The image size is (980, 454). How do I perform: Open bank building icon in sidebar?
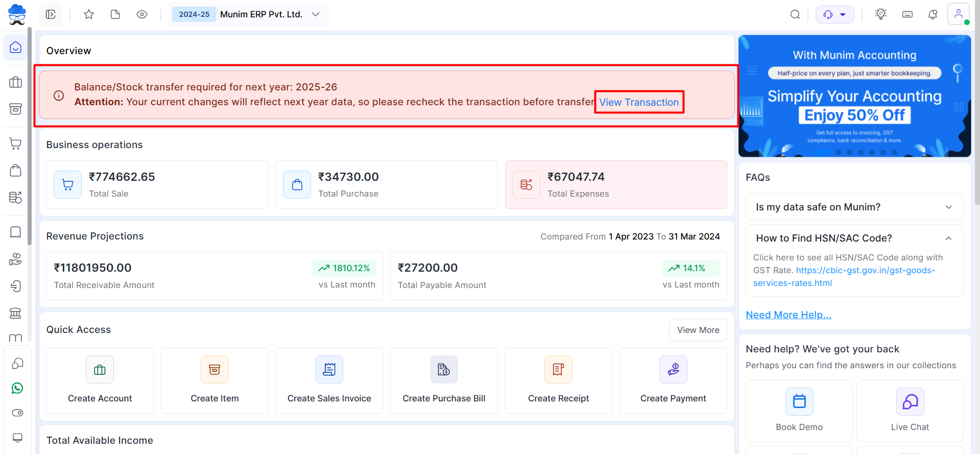pyautogui.click(x=16, y=313)
